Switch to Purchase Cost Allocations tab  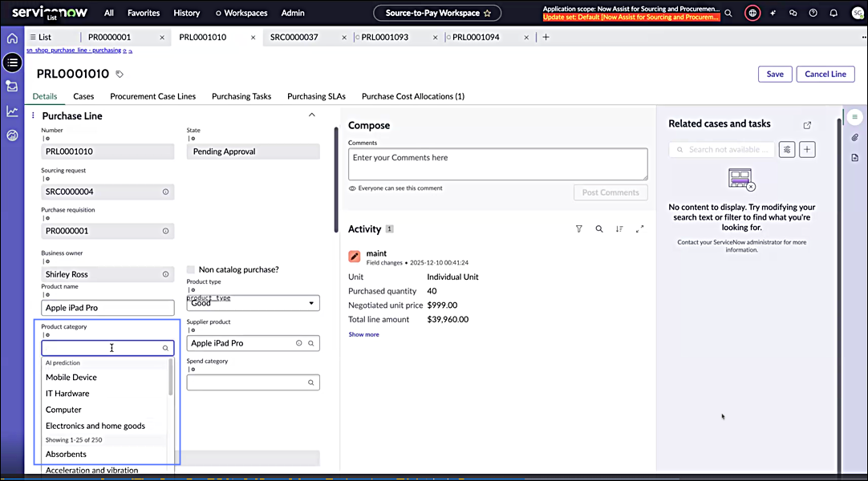pos(413,96)
